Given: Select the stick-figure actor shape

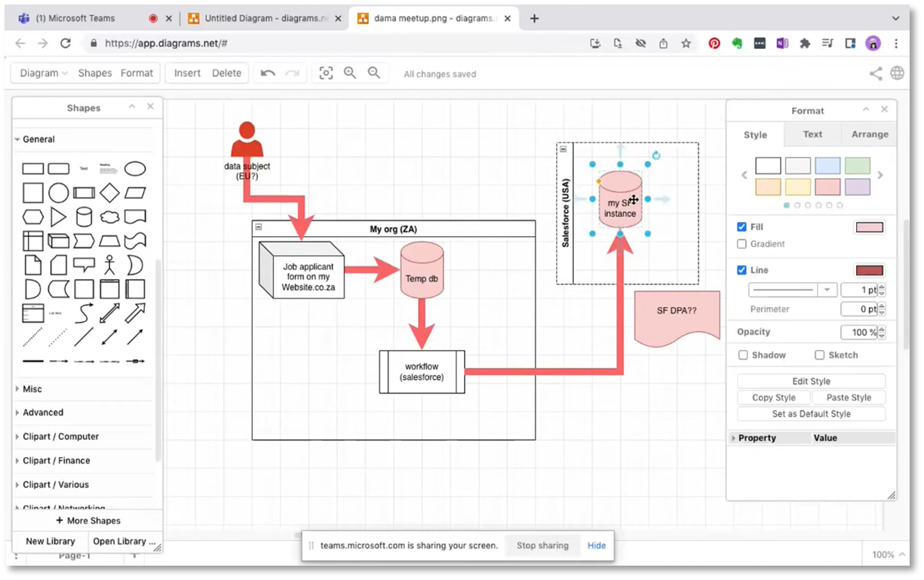Looking at the screenshot, I should pyautogui.click(x=109, y=265).
